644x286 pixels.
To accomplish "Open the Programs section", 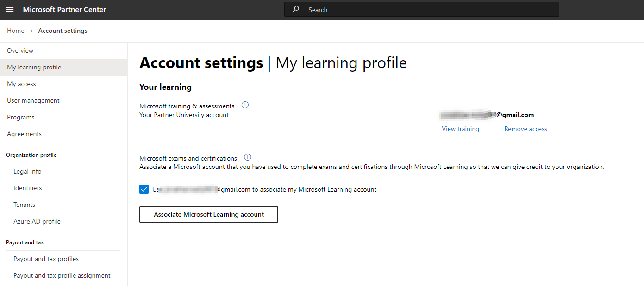I will [20, 117].
